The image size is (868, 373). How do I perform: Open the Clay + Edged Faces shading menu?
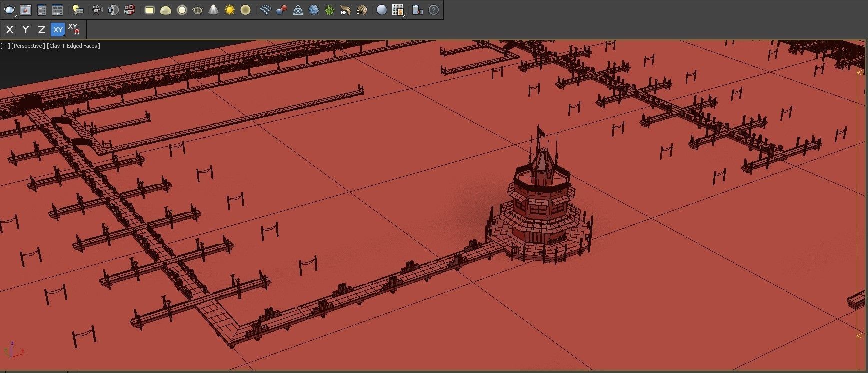[74, 46]
